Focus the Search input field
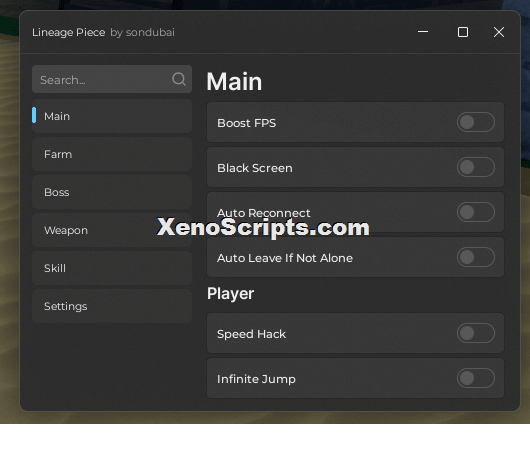The width and height of the screenshot is (530, 454). tap(112, 79)
